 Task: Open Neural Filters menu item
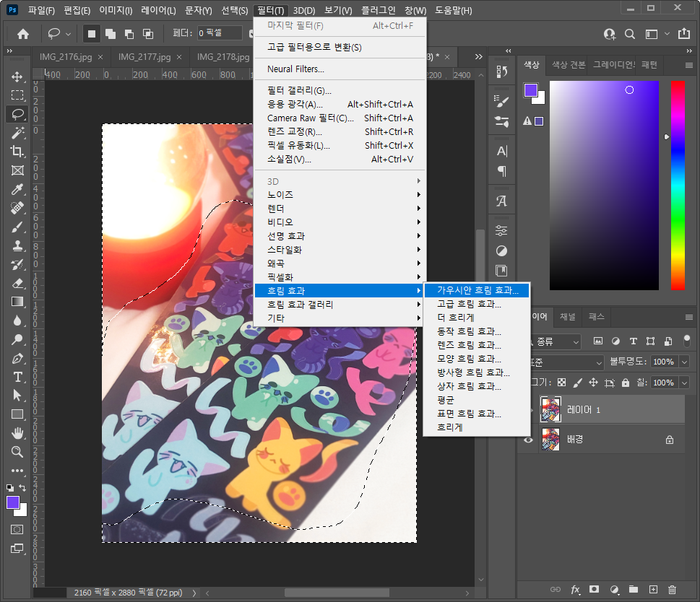pos(340,69)
